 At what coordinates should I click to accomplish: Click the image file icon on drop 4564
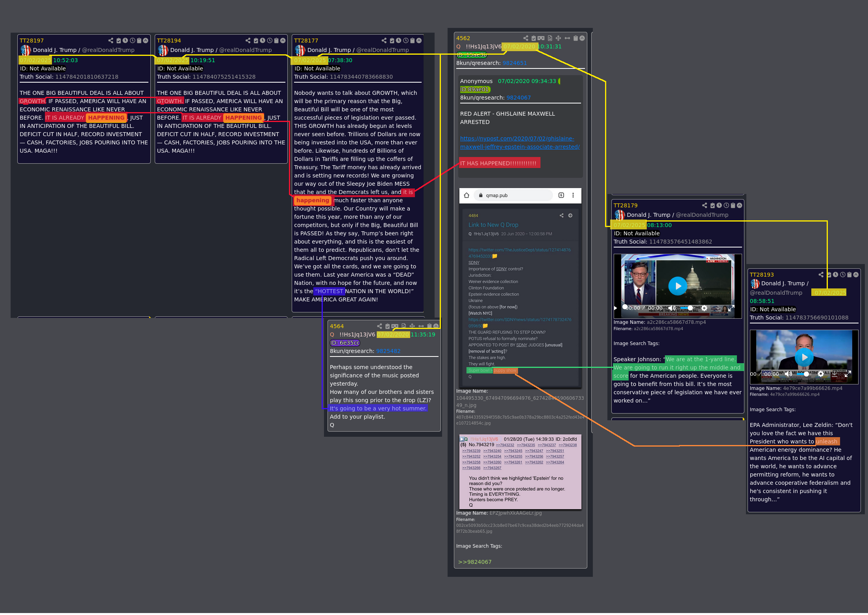coord(404,326)
